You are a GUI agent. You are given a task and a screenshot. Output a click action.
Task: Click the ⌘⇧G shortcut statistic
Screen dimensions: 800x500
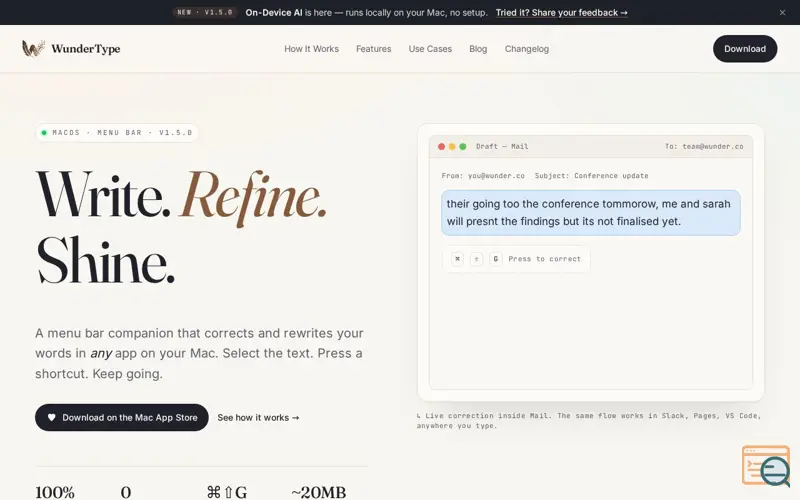[227, 492]
